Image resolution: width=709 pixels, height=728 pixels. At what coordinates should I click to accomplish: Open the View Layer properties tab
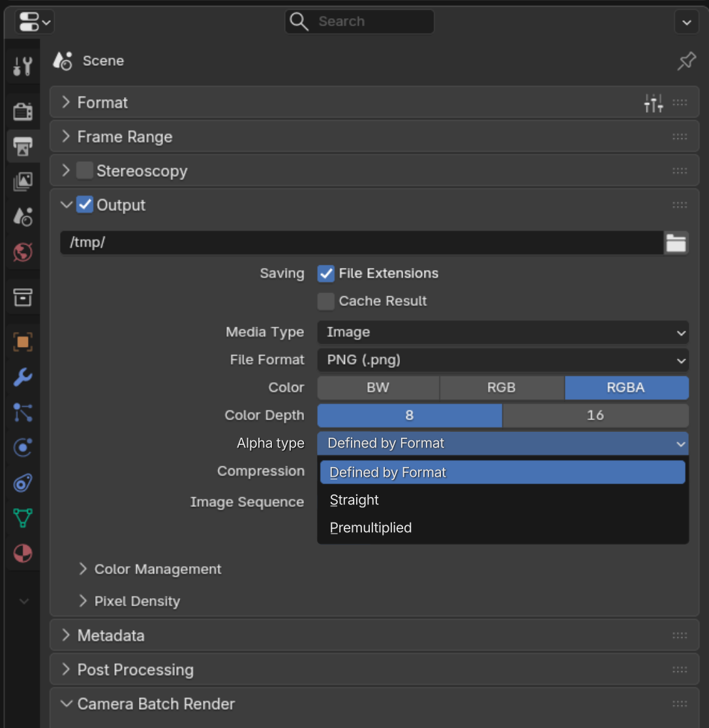[22, 181]
